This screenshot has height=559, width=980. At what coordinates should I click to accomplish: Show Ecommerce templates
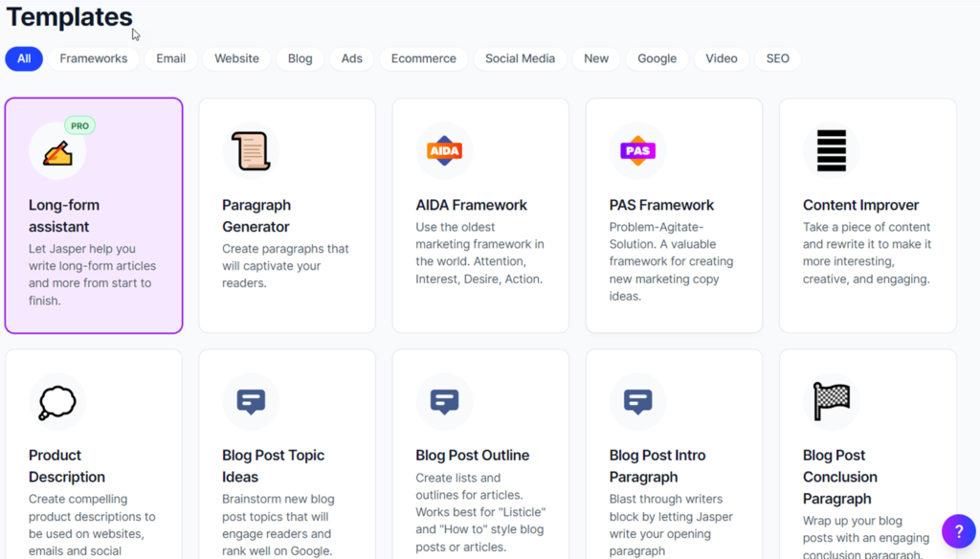(424, 58)
